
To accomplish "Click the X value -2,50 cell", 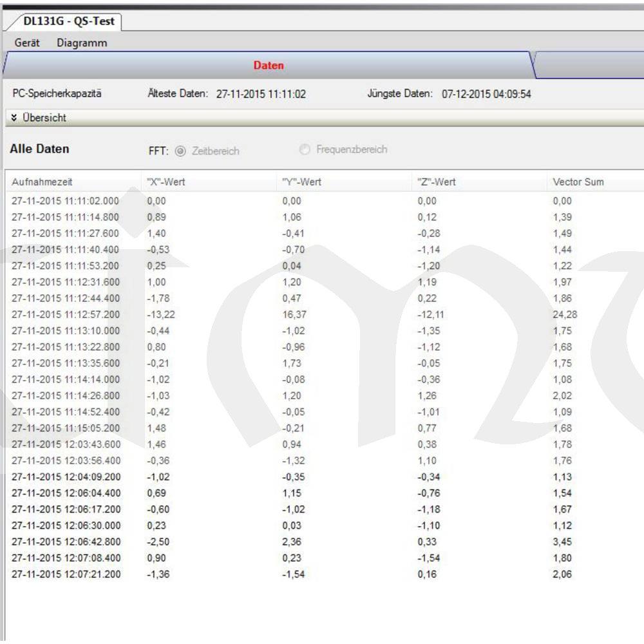I will pos(158,542).
